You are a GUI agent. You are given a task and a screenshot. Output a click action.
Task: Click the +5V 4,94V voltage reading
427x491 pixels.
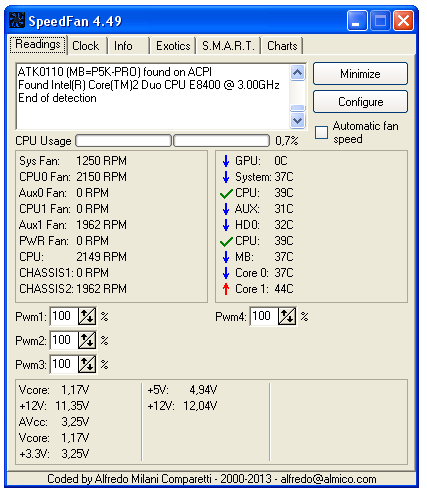(182, 390)
